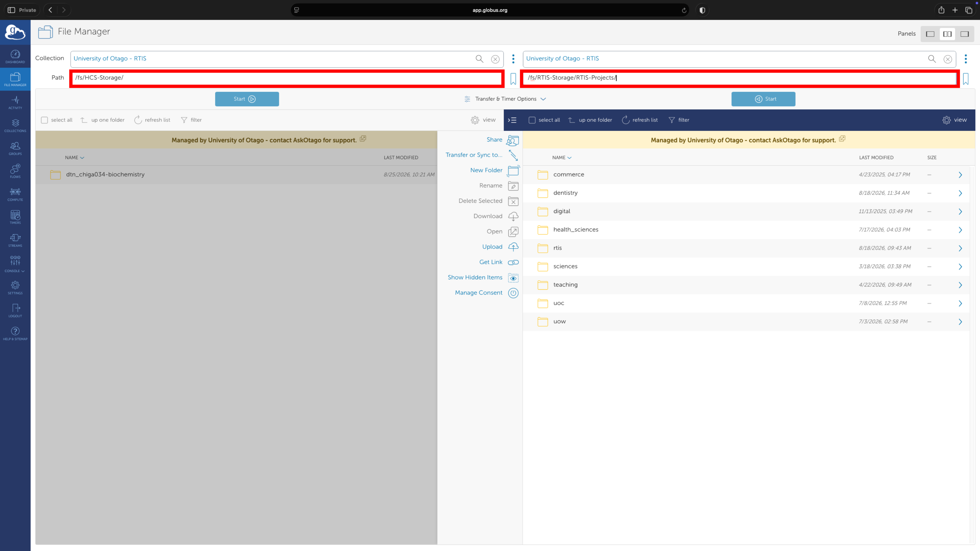Select the dtn_chiga034-biochemistry folder
Screen dimensions: 980x551
[x=236, y=175]
